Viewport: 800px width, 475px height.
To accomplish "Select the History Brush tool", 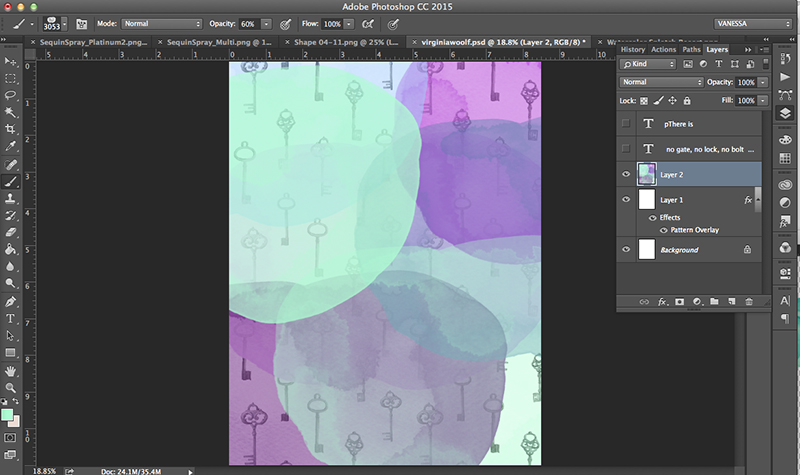I will click(10, 215).
